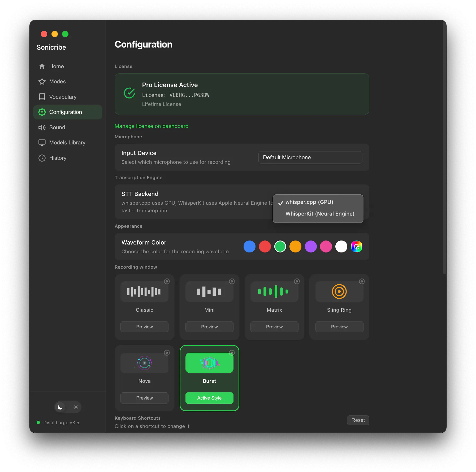Open the Home page

click(68, 66)
